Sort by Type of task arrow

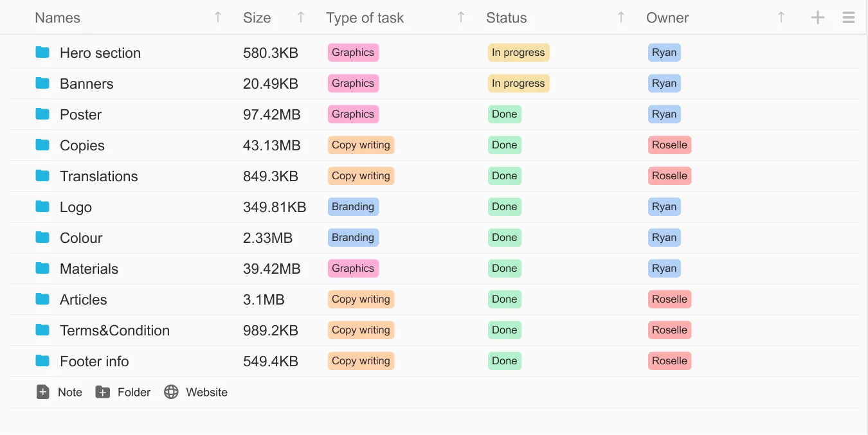[x=461, y=18]
